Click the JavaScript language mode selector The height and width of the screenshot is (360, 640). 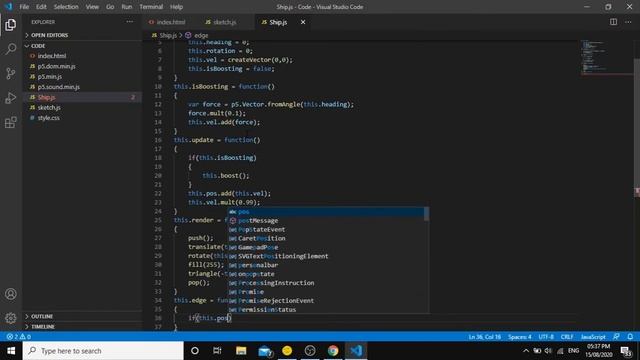pos(593,337)
